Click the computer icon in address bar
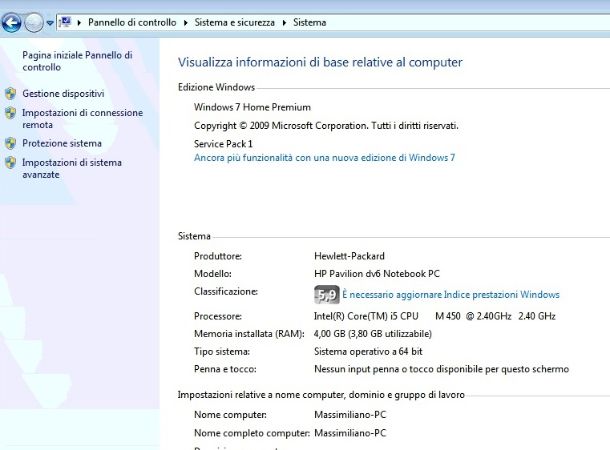Screen dimensions: 610x450 point(66,22)
